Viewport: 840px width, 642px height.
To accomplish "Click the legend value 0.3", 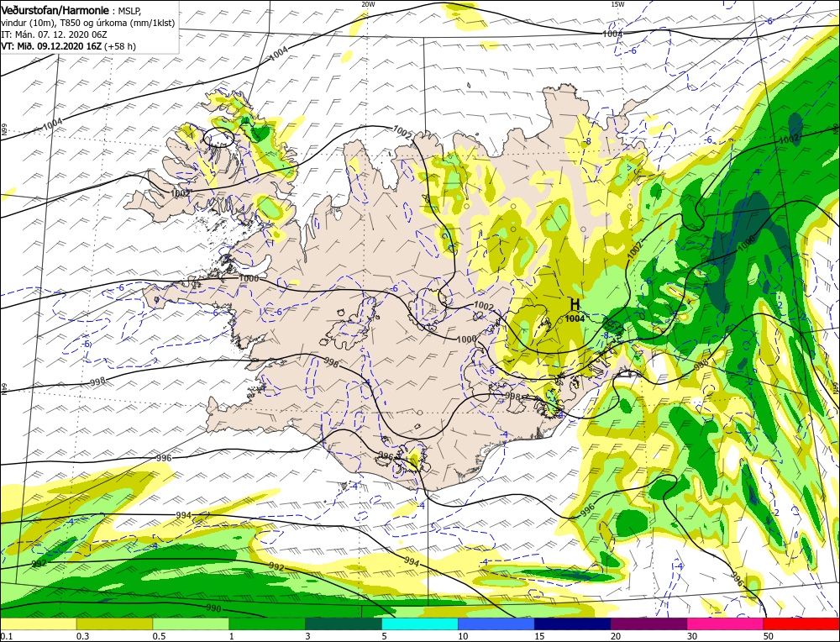I will 83,636.
